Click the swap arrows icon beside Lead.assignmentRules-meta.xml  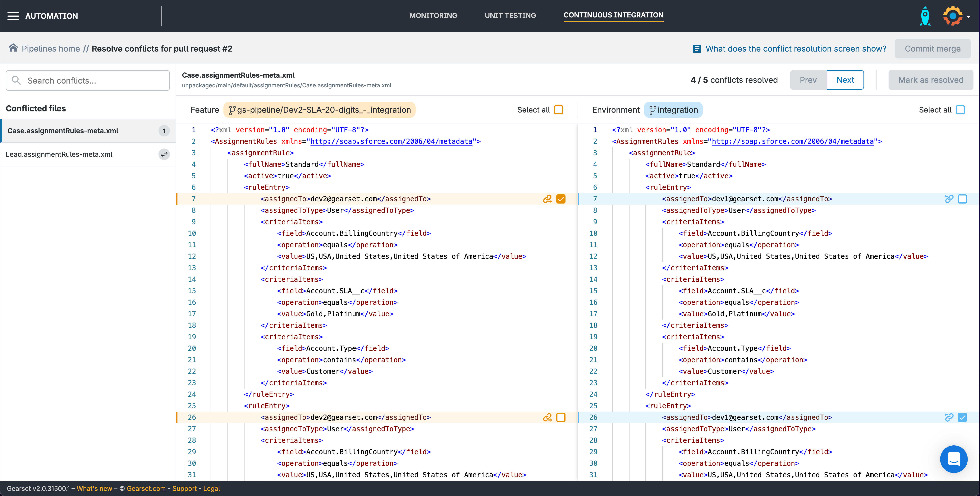pyautogui.click(x=164, y=154)
